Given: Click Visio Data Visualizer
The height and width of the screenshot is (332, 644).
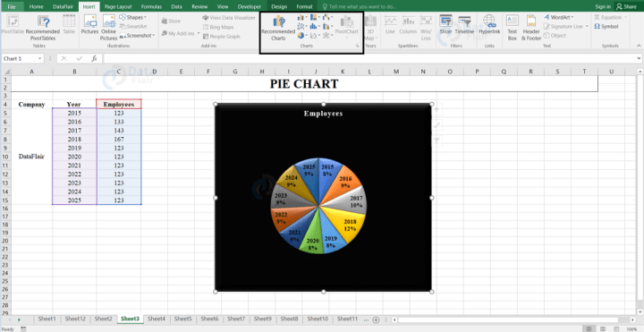Looking at the screenshot, I should pos(229,18).
